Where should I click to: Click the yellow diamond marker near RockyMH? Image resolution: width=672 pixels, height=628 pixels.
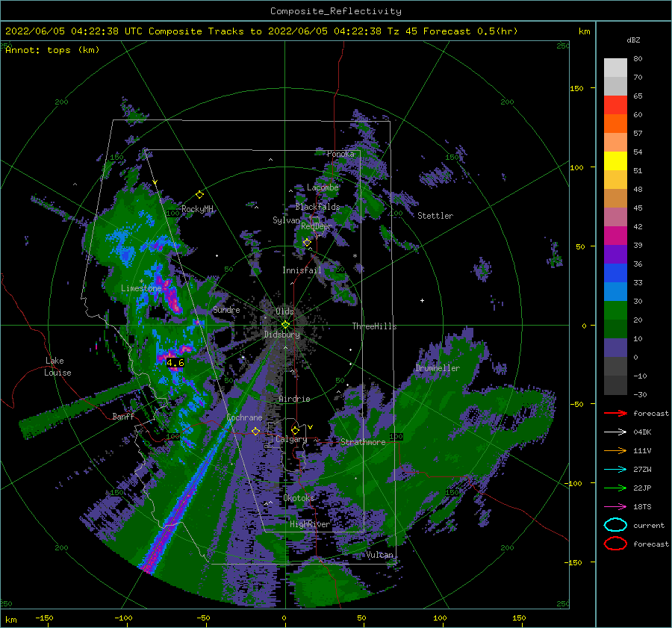click(x=199, y=195)
